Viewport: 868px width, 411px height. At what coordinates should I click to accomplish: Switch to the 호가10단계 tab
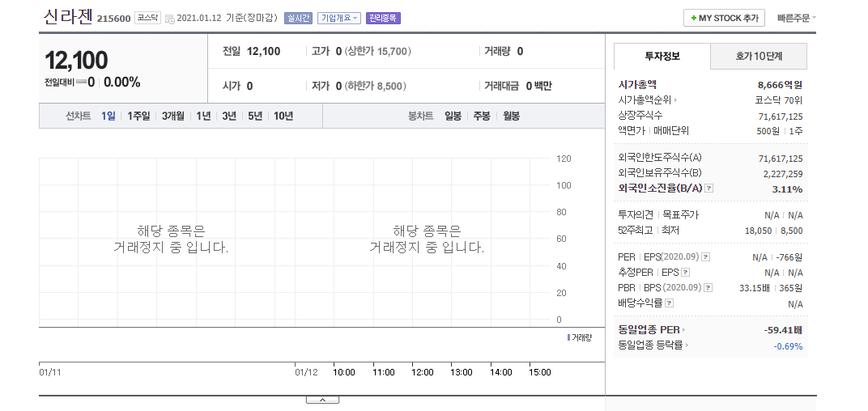click(x=759, y=56)
